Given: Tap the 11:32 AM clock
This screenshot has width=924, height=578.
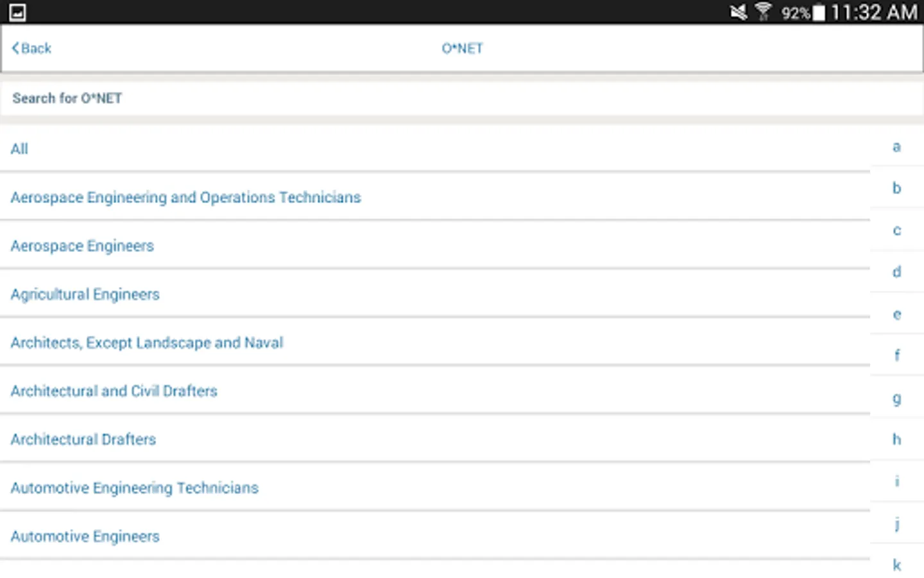Looking at the screenshot, I should click(x=875, y=12).
